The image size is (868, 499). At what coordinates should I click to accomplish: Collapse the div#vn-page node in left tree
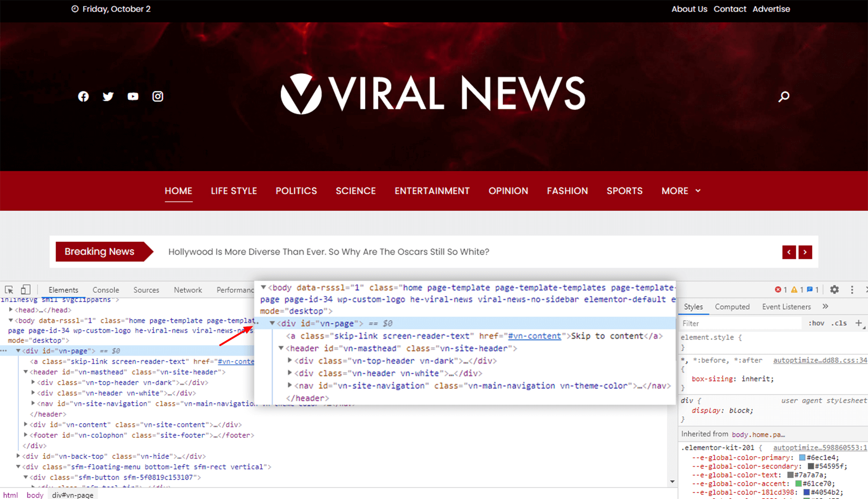18,351
